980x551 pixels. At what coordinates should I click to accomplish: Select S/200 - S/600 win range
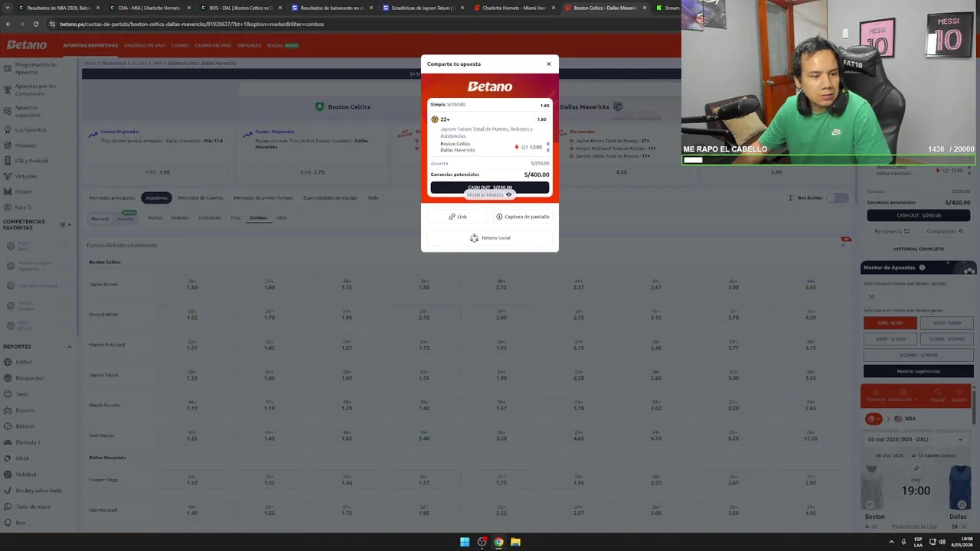pyautogui.click(x=946, y=323)
